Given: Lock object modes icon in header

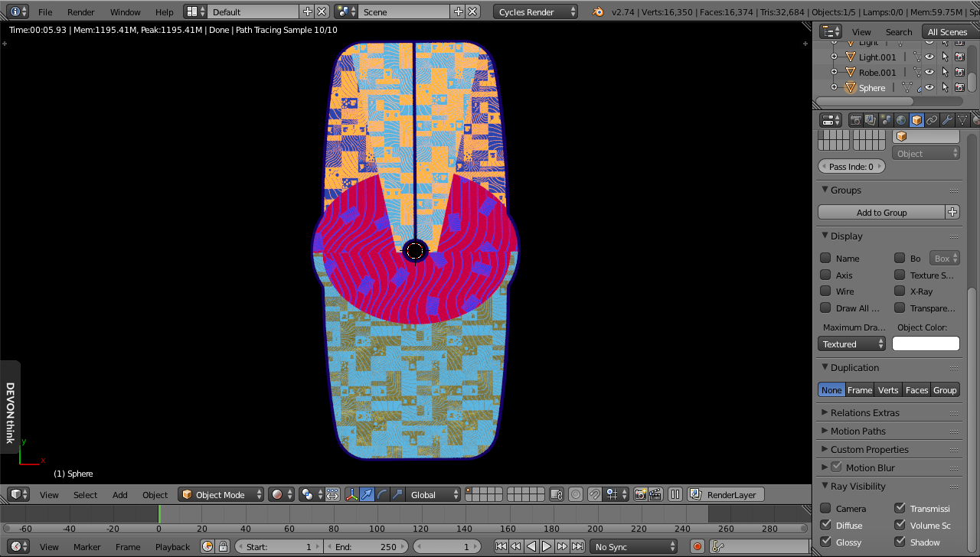Looking at the screenshot, I should coord(557,494).
